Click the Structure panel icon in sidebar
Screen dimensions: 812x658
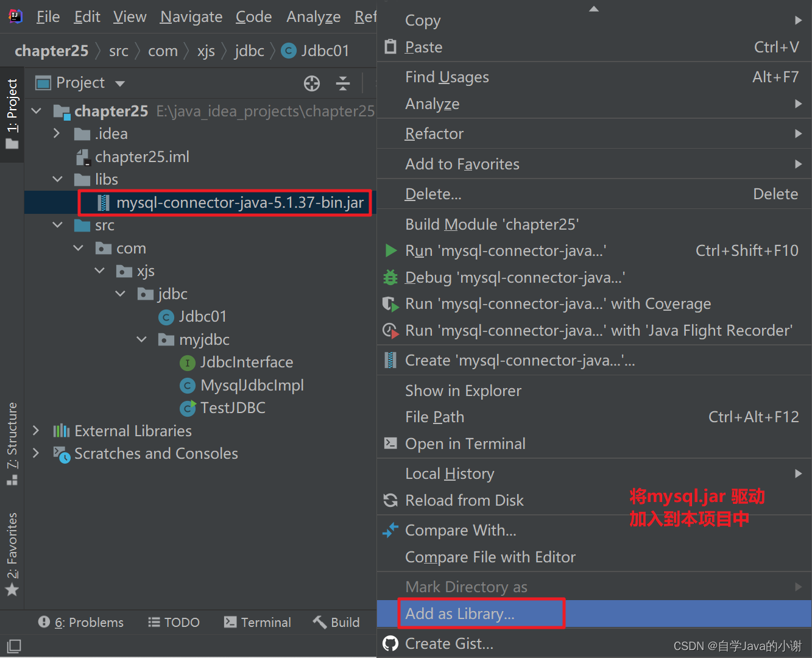tap(12, 480)
